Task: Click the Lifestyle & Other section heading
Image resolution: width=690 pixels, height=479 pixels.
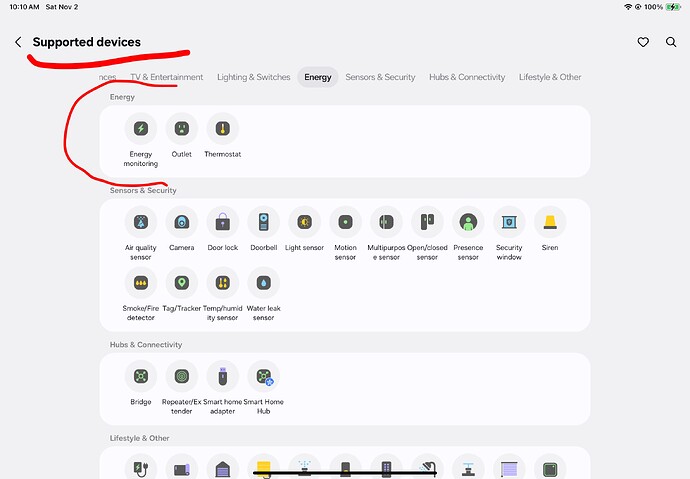Action: click(x=139, y=438)
